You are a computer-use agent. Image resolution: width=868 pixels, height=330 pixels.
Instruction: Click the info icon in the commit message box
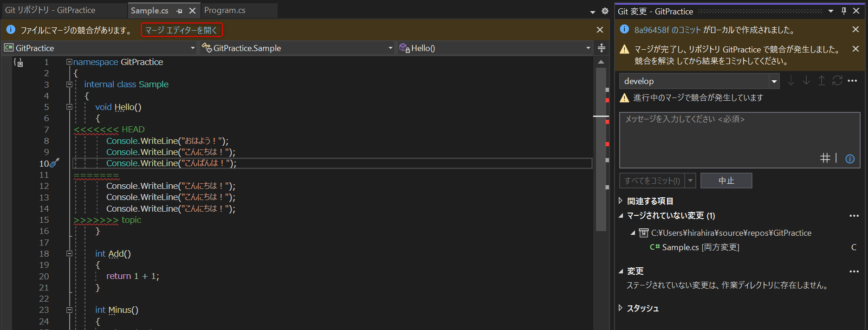[x=850, y=159]
